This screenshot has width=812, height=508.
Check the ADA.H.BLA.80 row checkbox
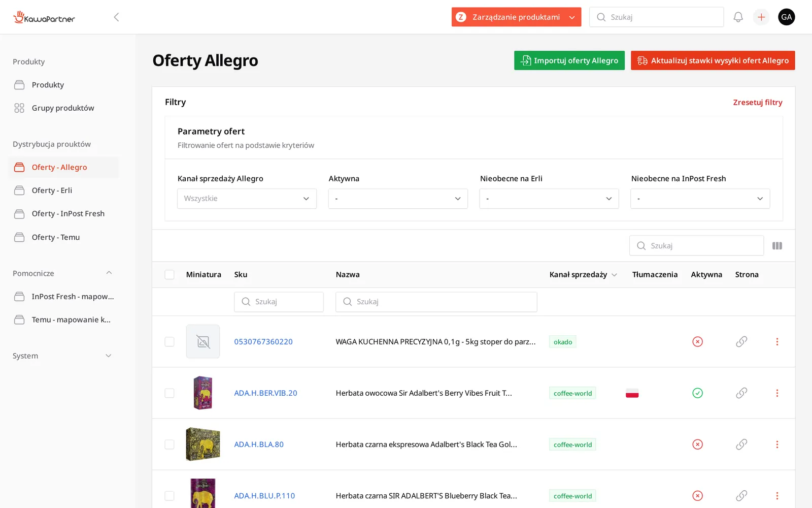(x=170, y=444)
